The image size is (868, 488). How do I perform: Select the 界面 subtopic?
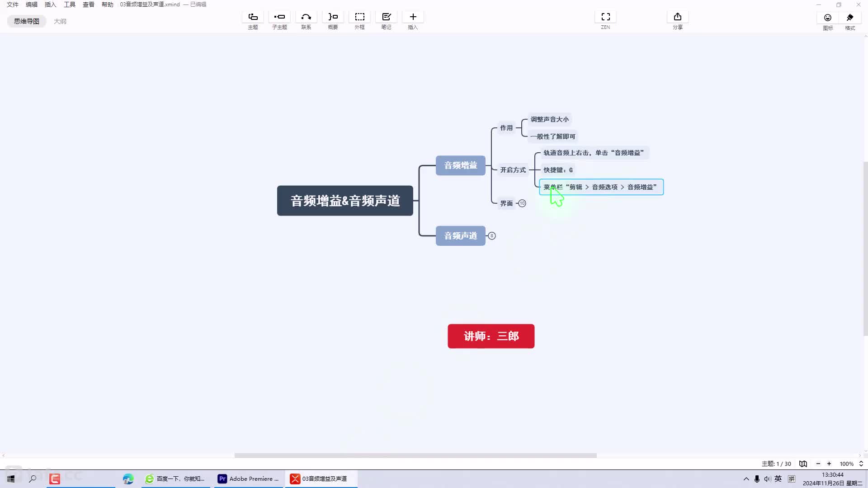pos(506,203)
